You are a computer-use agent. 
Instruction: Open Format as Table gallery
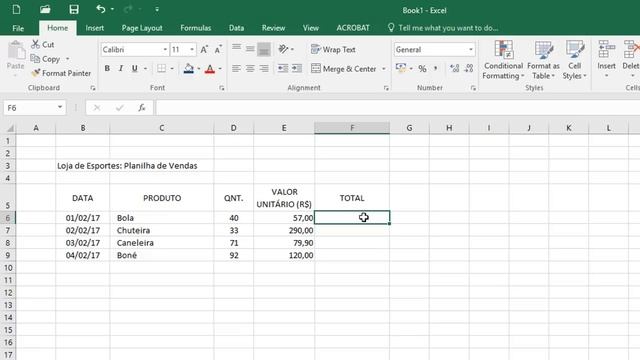coord(543,60)
